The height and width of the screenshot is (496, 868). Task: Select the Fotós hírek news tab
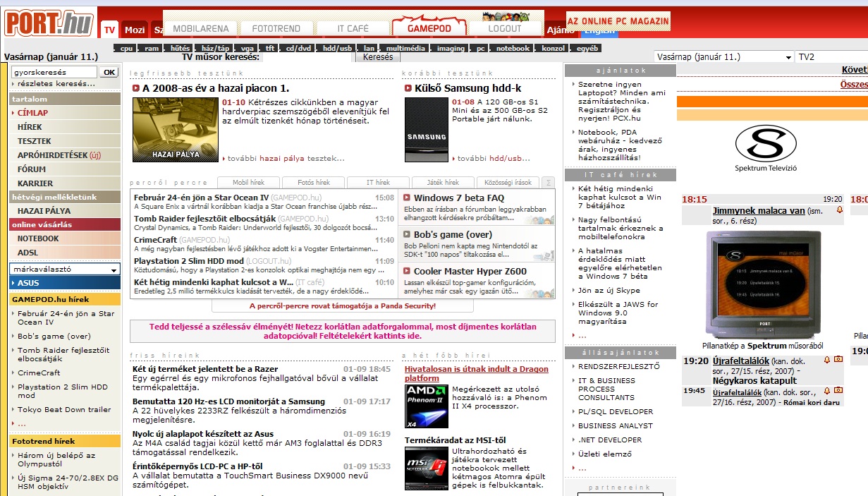(314, 182)
